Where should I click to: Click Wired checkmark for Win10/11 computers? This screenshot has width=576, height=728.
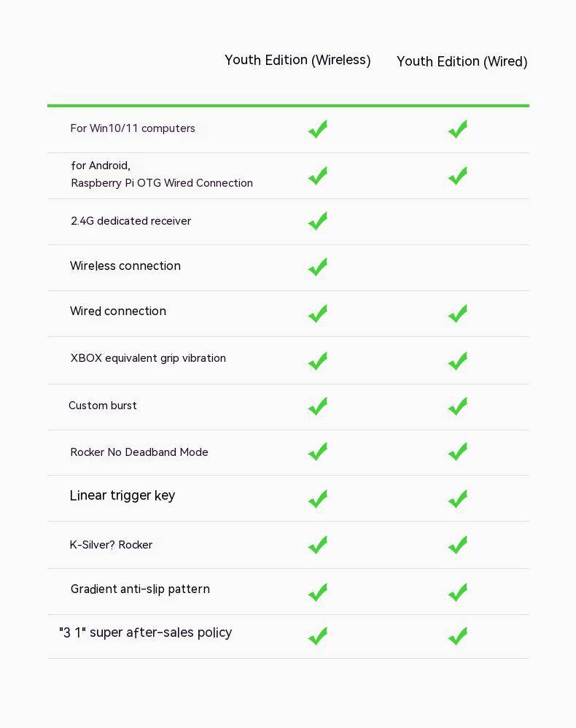tap(458, 129)
